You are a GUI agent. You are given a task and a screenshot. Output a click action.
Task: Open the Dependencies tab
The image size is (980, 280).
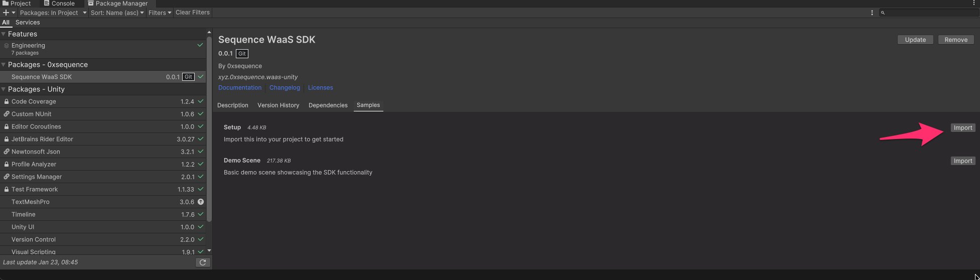pyautogui.click(x=328, y=105)
